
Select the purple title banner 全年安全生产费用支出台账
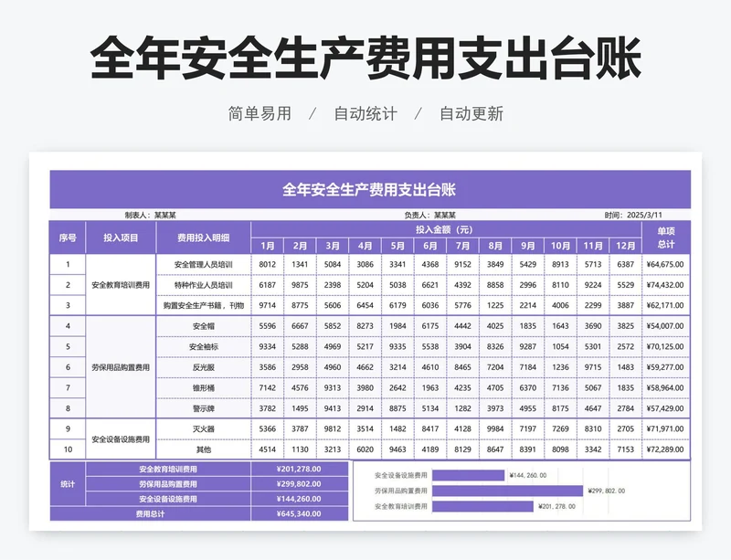pyautogui.click(x=370, y=189)
